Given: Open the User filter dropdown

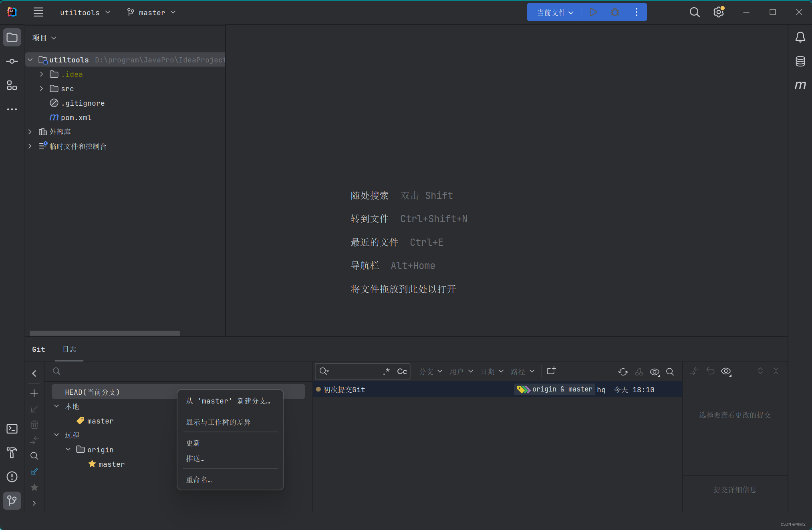Looking at the screenshot, I should click(461, 371).
